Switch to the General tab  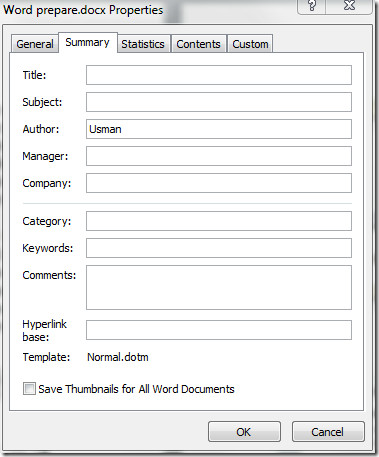[x=35, y=44]
